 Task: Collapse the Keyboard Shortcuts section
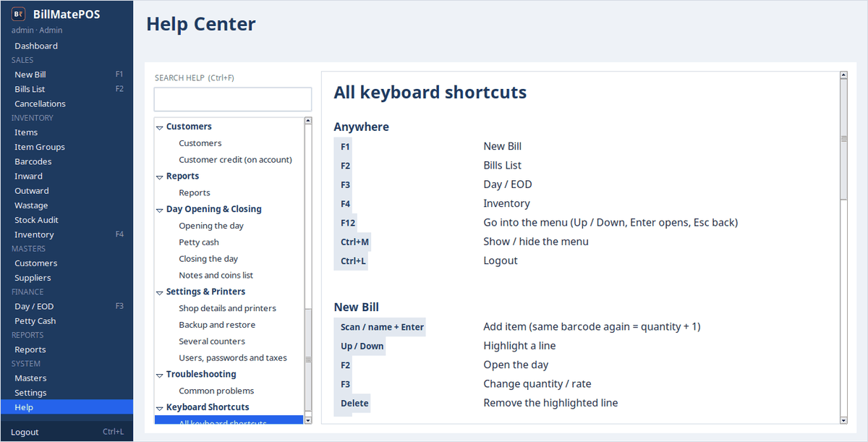coord(160,408)
